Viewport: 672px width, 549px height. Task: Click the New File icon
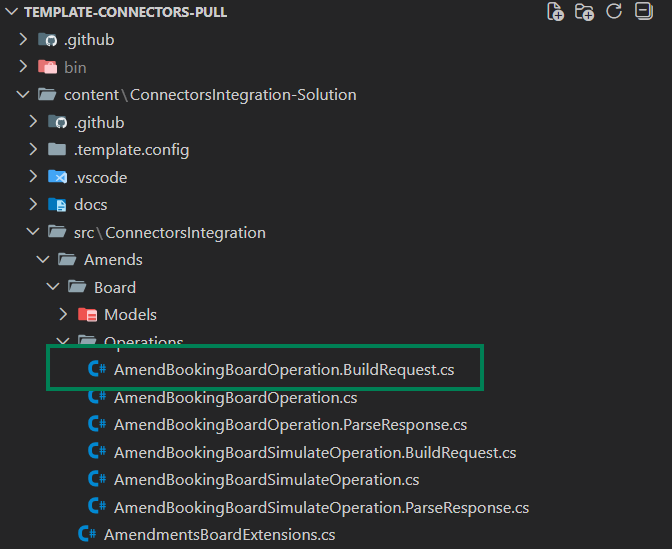pos(556,12)
